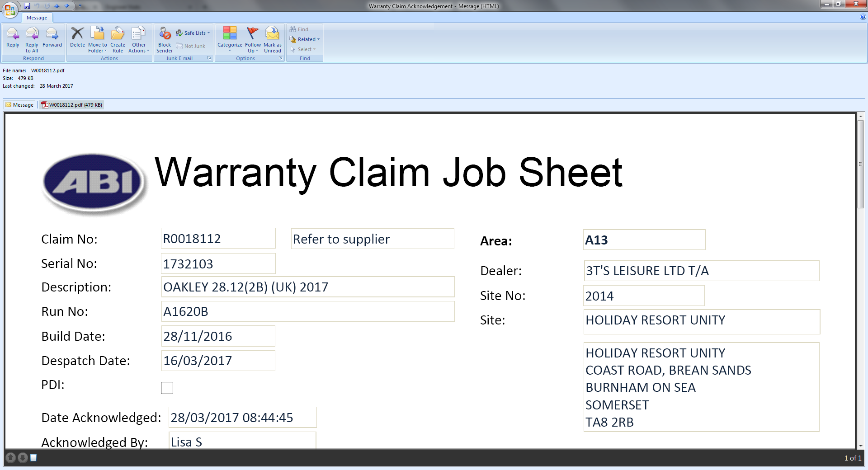The height and width of the screenshot is (470, 868).
Task: Save the message from quick access toolbar
Action: click(27, 6)
